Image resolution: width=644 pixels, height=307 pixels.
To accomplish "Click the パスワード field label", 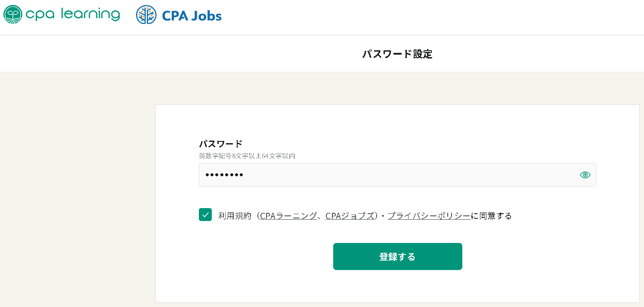I will pos(220,144).
